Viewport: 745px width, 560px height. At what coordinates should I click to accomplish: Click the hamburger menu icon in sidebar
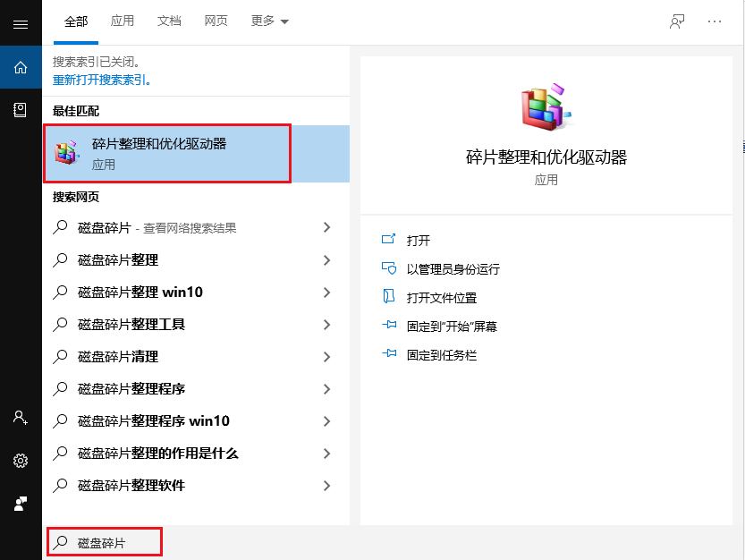point(21,23)
